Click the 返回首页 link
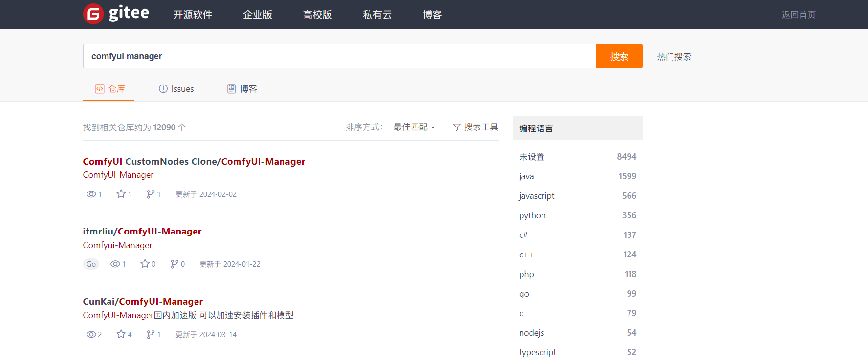 (799, 15)
